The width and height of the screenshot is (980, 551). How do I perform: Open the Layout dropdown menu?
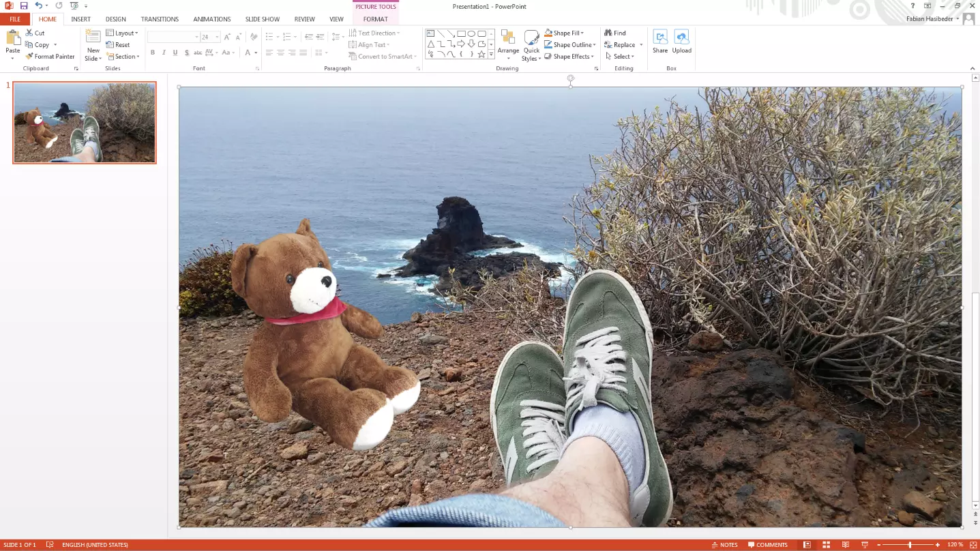click(122, 33)
